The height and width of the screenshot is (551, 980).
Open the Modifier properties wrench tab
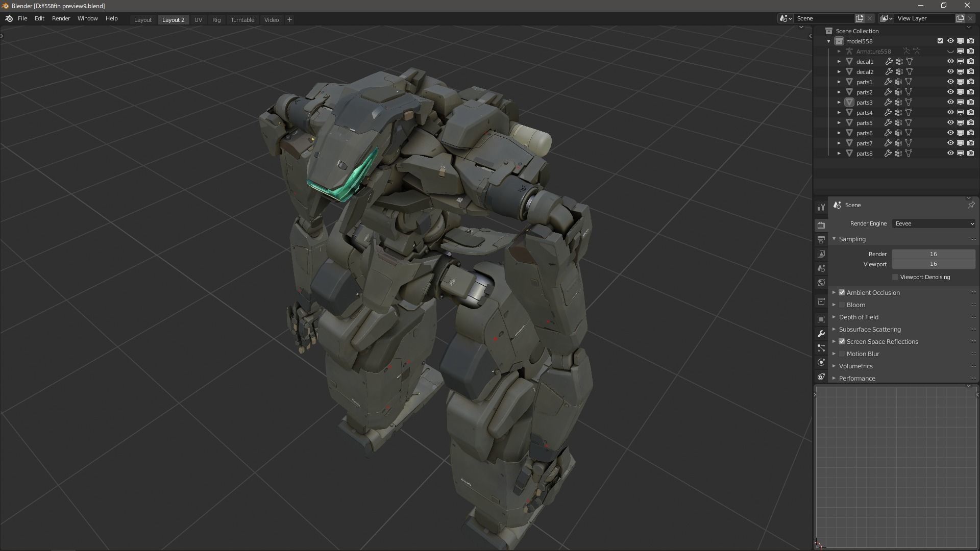coord(821,333)
